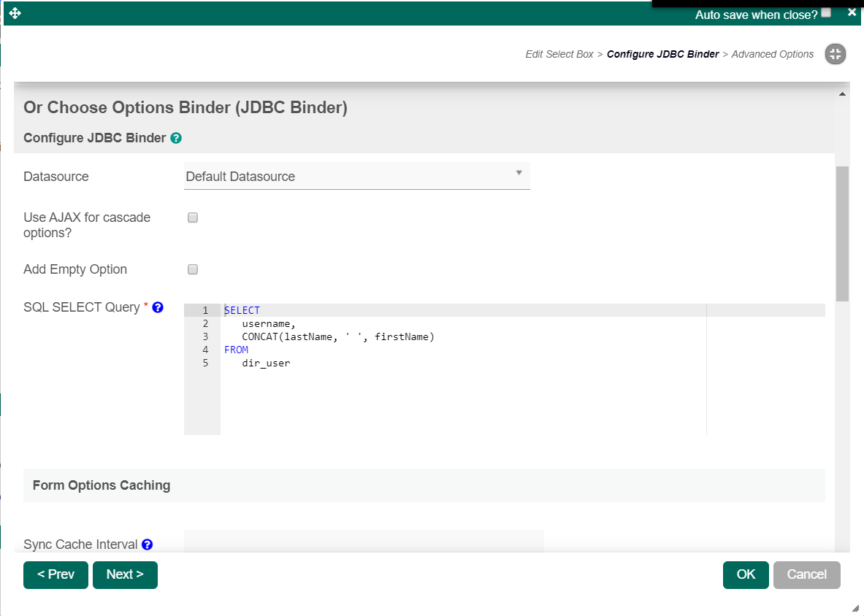Switch to Advanced Options breadcrumb step
864x616 pixels.
pos(772,54)
